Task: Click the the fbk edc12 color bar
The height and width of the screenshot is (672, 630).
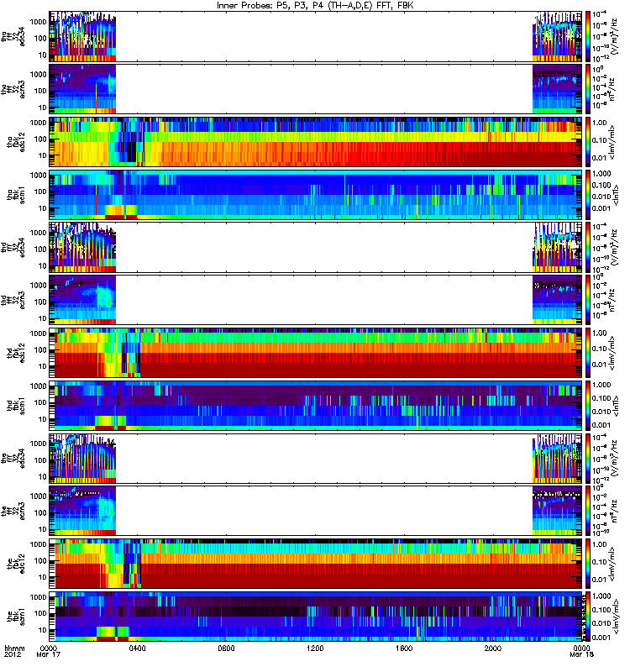Action: (587, 564)
